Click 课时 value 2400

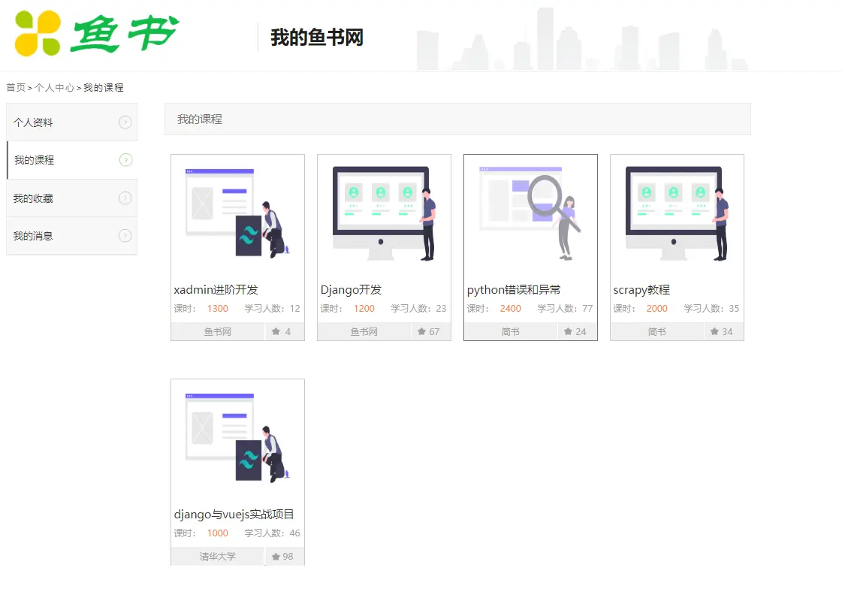tap(511, 308)
